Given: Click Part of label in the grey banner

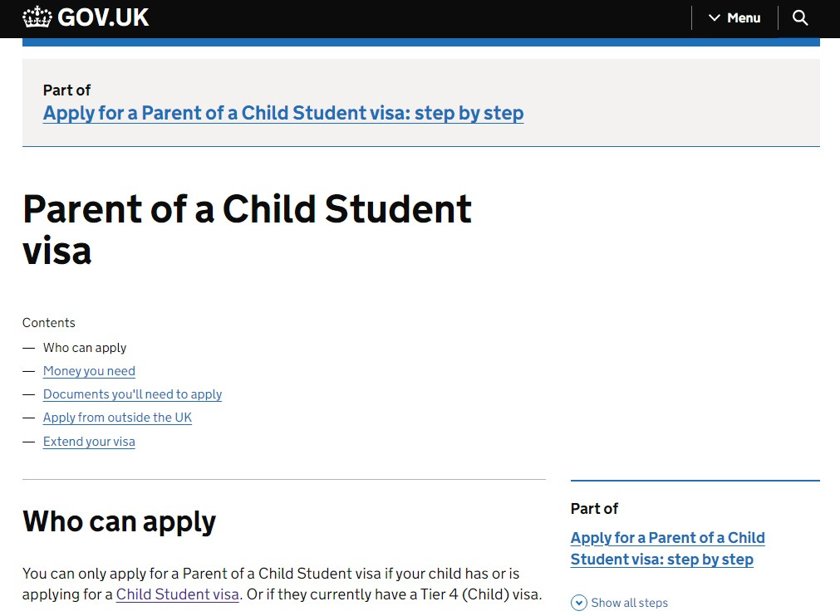Looking at the screenshot, I should [66, 90].
